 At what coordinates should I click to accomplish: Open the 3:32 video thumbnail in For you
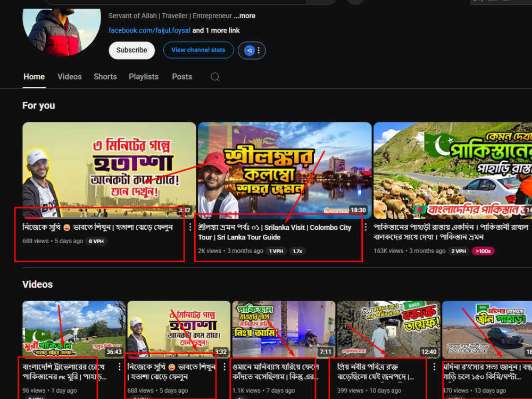click(109, 170)
